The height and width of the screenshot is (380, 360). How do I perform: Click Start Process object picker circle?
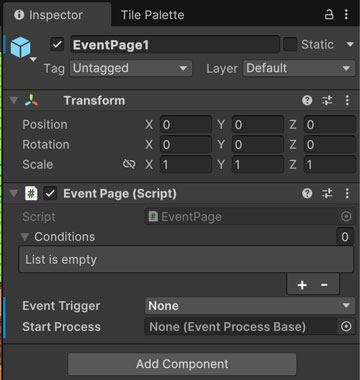[346, 327]
